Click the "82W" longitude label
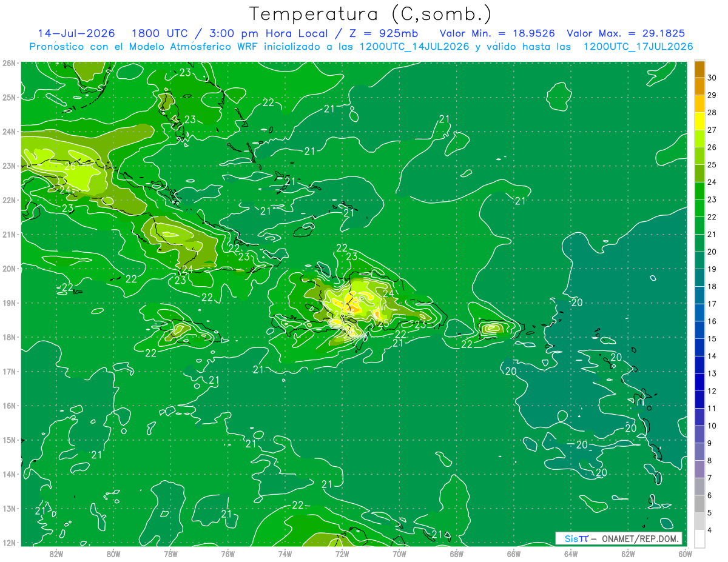Image resolution: width=728 pixels, height=562 pixels. tap(56, 554)
